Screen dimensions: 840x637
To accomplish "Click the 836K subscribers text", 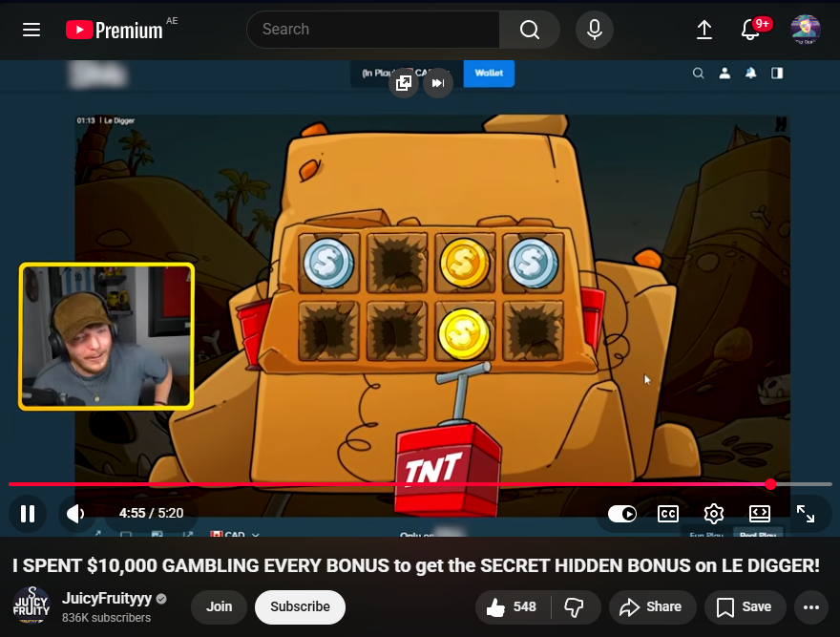I will [106, 618].
